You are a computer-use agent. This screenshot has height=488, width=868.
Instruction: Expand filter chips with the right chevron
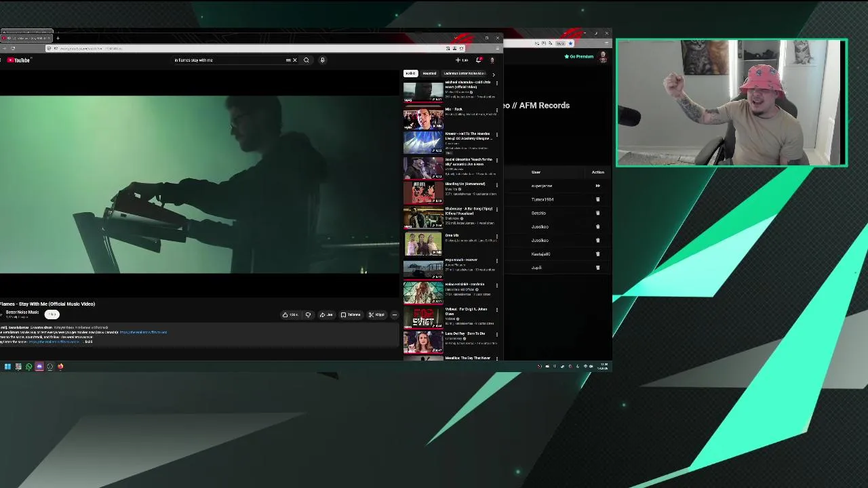tap(494, 73)
